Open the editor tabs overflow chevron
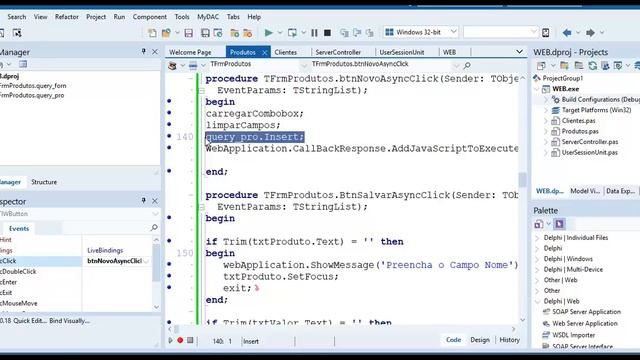 (x=519, y=52)
